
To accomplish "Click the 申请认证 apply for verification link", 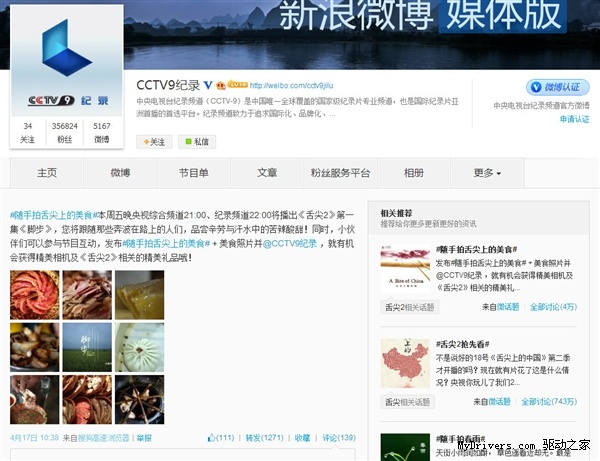I will click(574, 119).
